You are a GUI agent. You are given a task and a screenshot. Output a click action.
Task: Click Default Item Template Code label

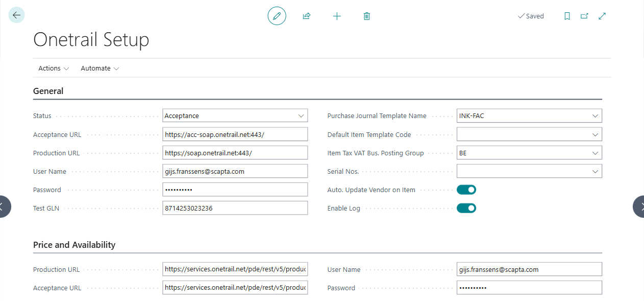(x=369, y=134)
